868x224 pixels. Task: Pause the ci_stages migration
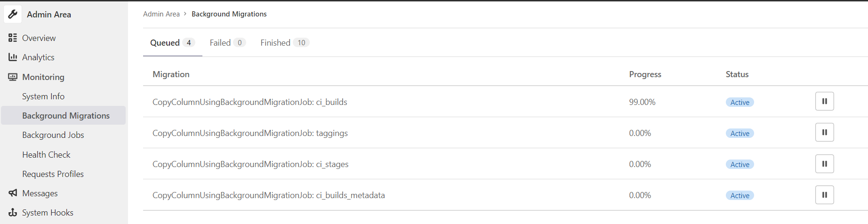(x=824, y=164)
